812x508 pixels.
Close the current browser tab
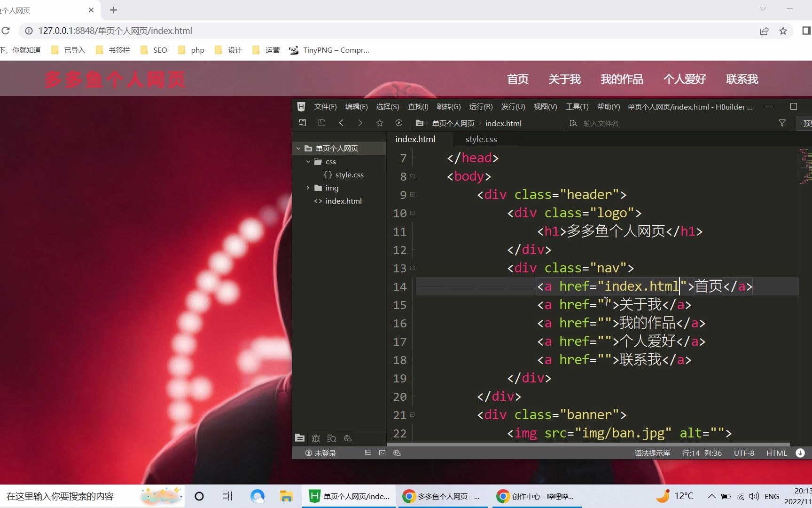[91, 10]
